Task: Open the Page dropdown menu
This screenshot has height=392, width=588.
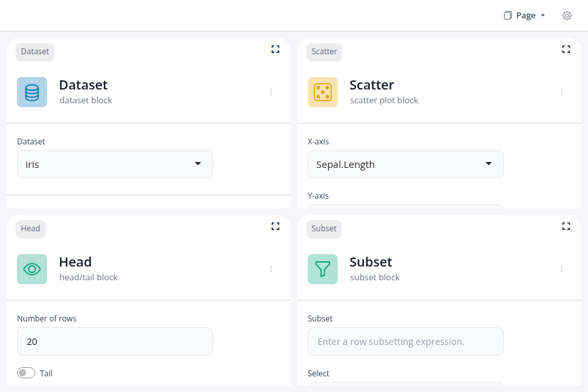Action: 525,16
